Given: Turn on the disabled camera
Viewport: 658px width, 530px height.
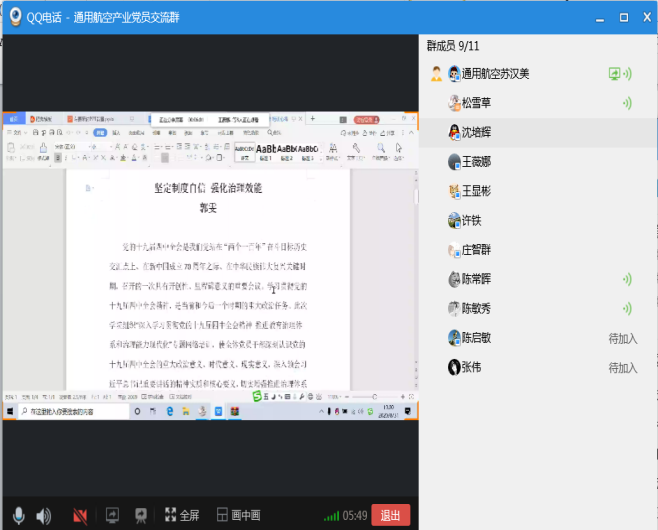Looking at the screenshot, I should 80,515.
